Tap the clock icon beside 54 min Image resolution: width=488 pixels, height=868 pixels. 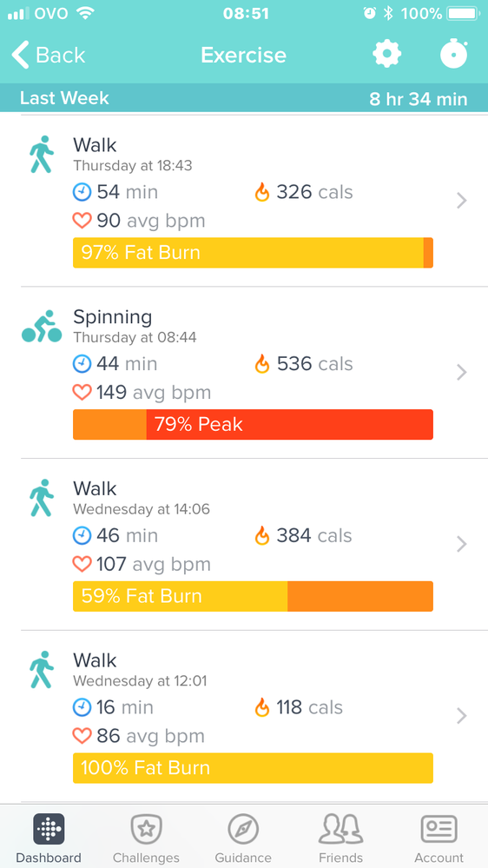click(82, 192)
